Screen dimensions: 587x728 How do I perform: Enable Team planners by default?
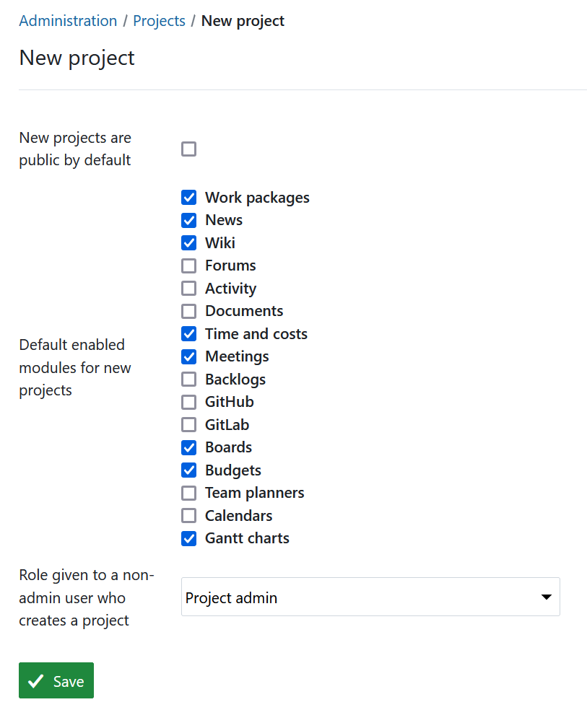pyautogui.click(x=188, y=493)
